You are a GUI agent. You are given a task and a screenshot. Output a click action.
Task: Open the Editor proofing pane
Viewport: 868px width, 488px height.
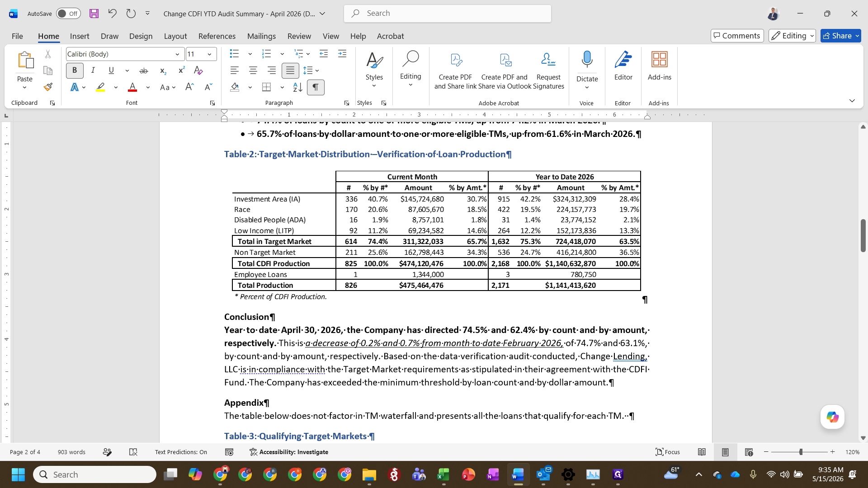click(x=623, y=67)
